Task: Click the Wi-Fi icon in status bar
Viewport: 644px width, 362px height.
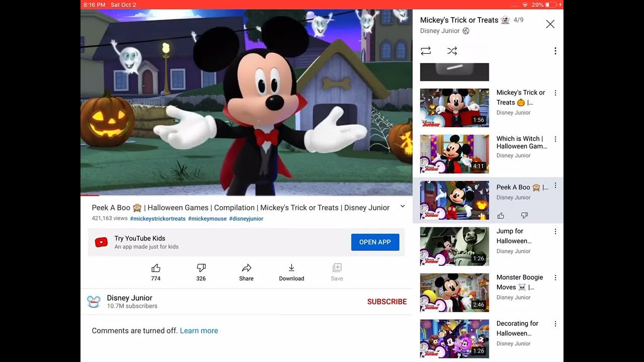Action: (525, 5)
